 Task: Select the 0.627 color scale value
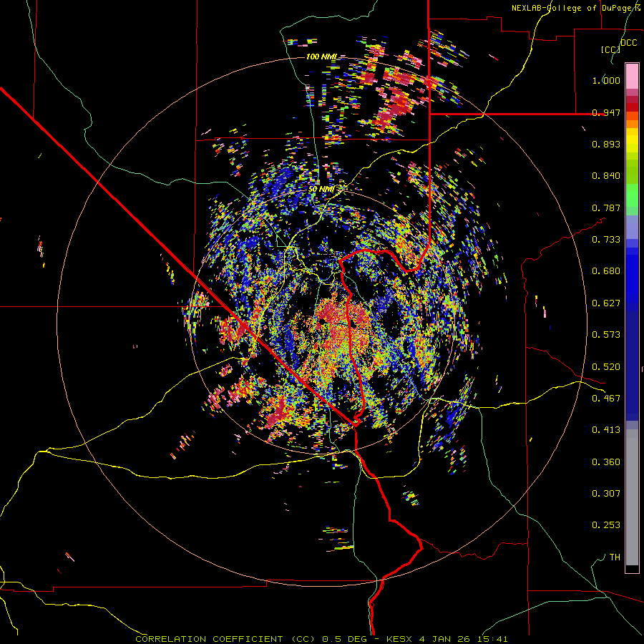coord(606,303)
